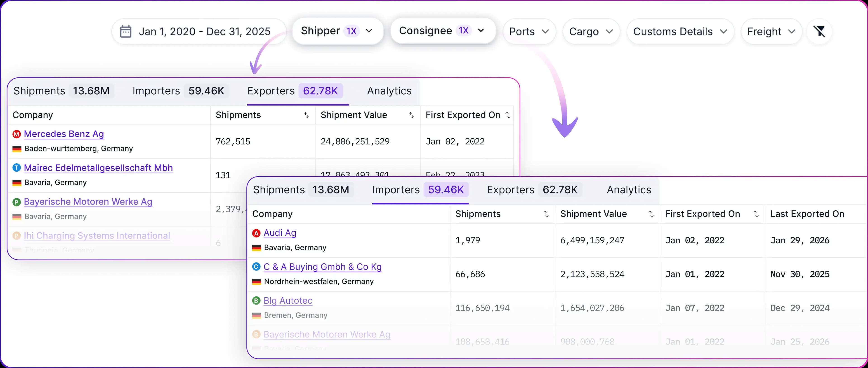Image resolution: width=868 pixels, height=368 pixels.
Task: Select Exporters tab in the importers panel
Action: tap(532, 190)
